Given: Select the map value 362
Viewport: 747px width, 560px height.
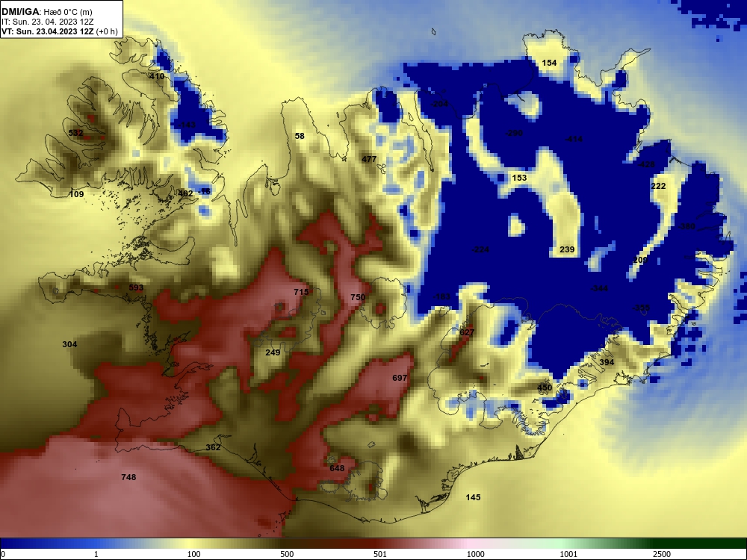Looking at the screenshot, I should (x=213, y=447).
